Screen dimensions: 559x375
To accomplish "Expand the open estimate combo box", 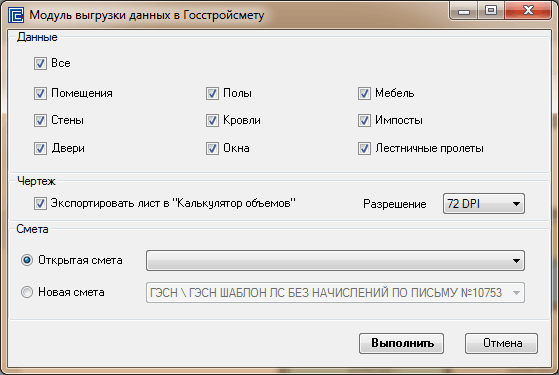I will click(335, 261).
